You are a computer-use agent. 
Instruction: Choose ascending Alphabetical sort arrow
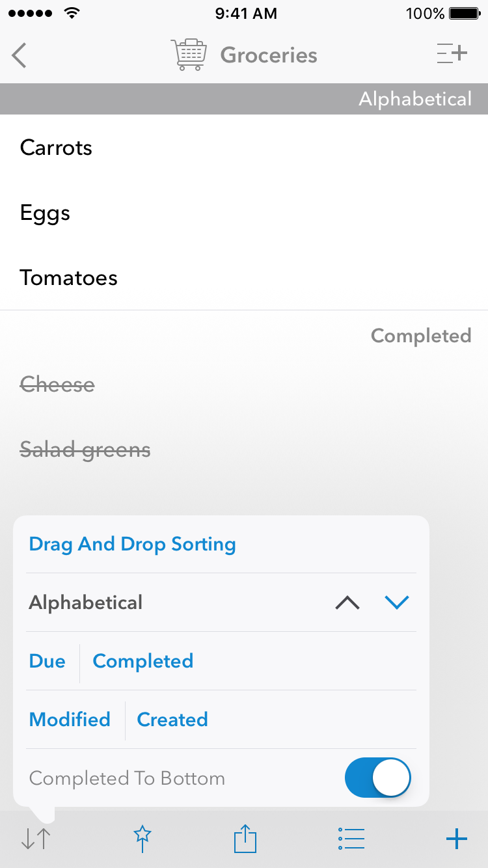347,603
